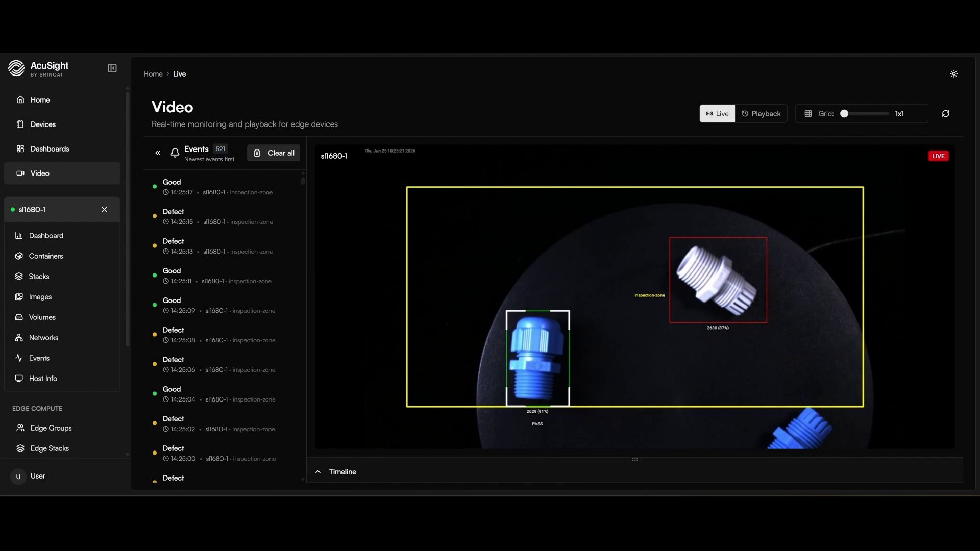This screenshot has width=980, height=551.
Task: Click the Events bell icon
Action: click(175, 153)
